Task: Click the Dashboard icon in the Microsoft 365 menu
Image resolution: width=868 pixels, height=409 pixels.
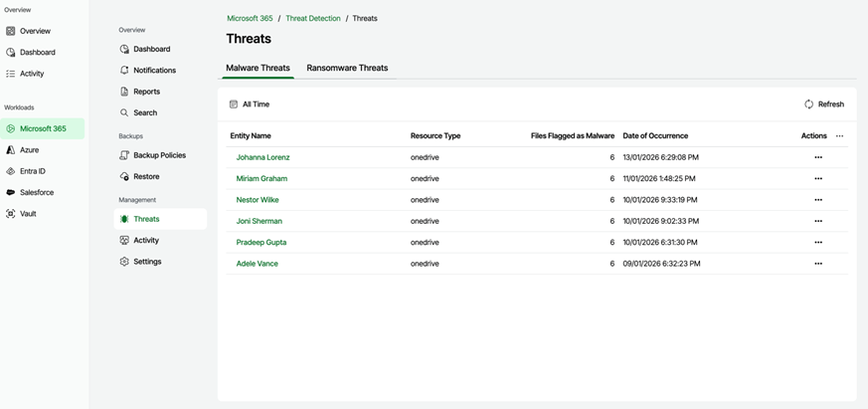Action: click(124, 50)
